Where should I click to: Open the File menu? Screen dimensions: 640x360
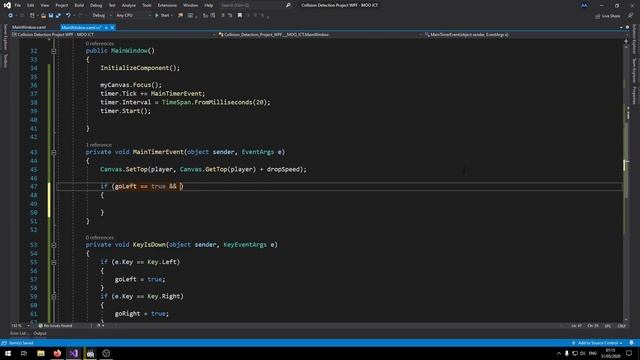18,5
